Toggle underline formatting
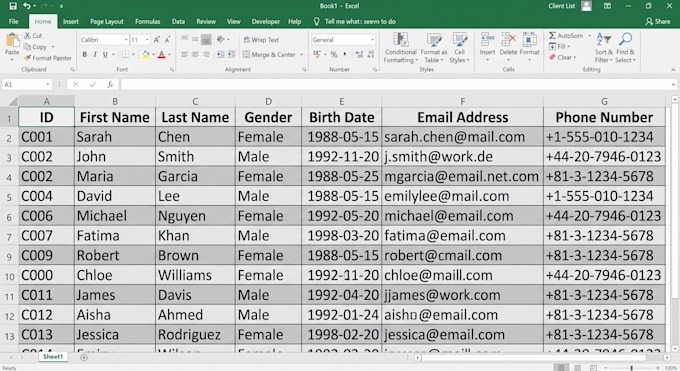 tap(105, 55)
